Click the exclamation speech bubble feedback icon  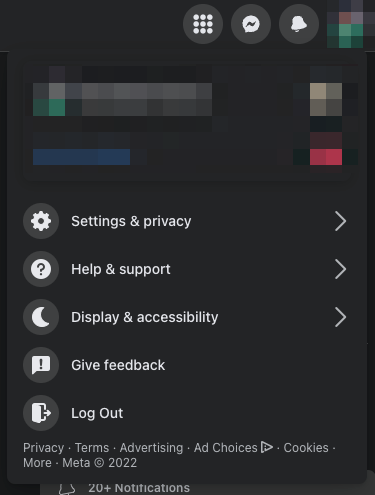pyautogui.click(x=41, y=365)
